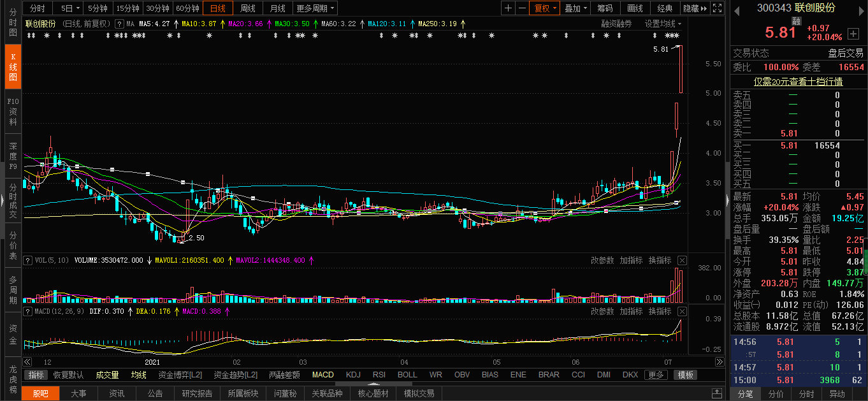Zoom in chart with plus icon
The image size is (868, 401).
coord(508,8)
